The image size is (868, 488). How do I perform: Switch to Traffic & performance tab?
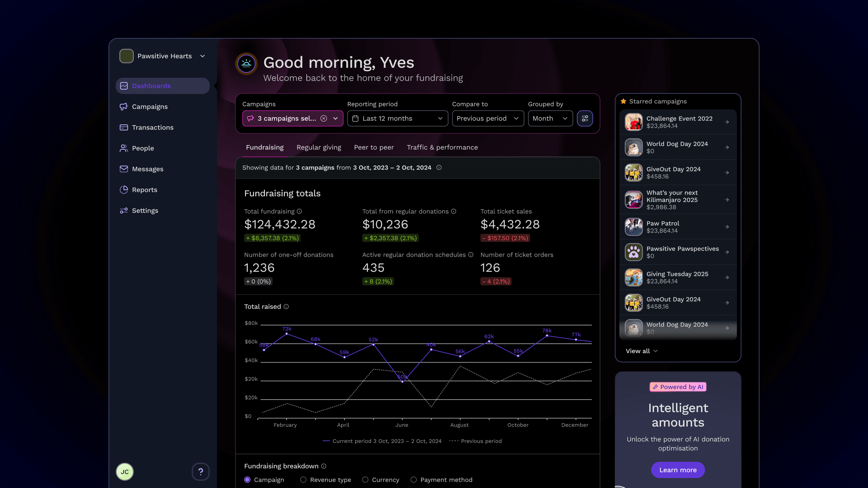coord(442,147)
